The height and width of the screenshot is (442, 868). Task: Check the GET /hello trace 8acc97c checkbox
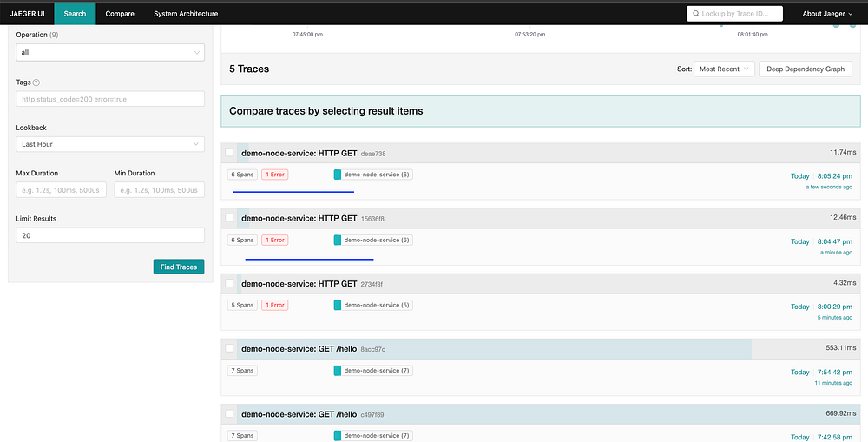(x=229, y=348)
